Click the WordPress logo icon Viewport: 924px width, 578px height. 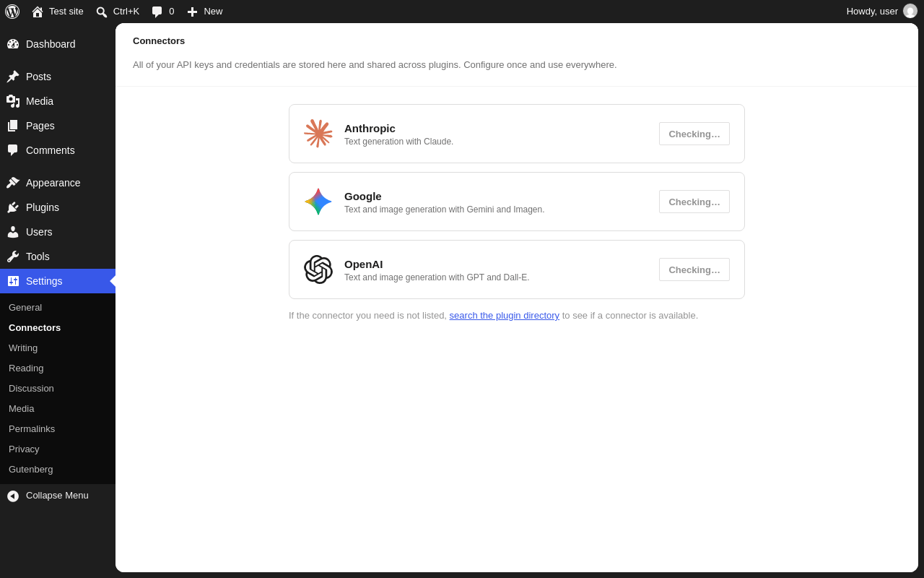point(12,12)
